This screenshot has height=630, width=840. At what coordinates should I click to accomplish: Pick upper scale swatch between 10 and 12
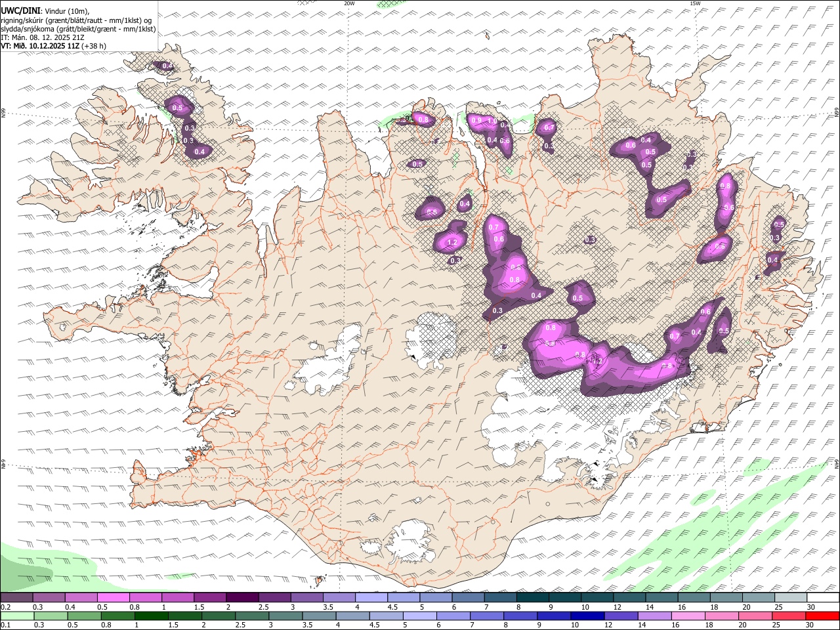coord(597,597)
